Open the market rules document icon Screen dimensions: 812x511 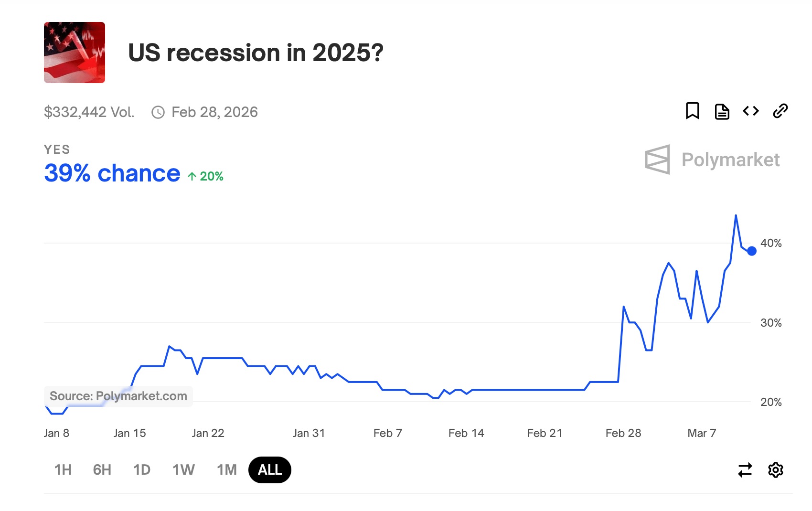click(722, 111)
